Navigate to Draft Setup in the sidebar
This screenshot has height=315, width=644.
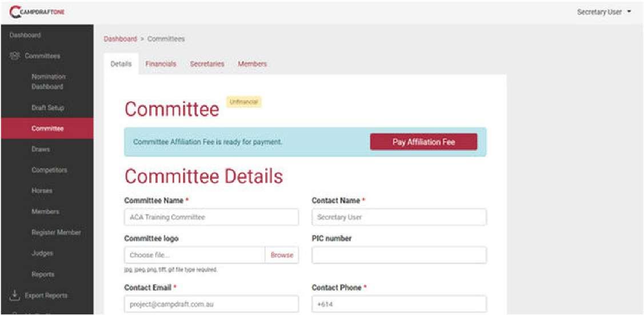48,107
